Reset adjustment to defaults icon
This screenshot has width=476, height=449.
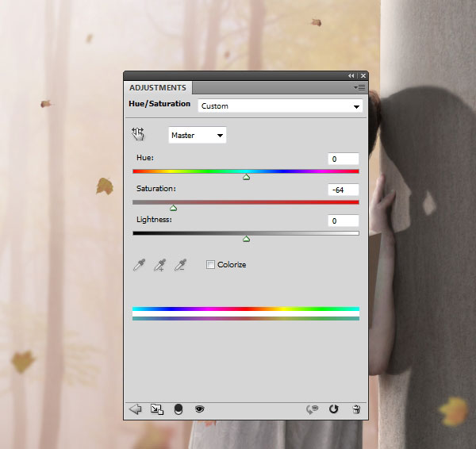click(x=334, y=409)
